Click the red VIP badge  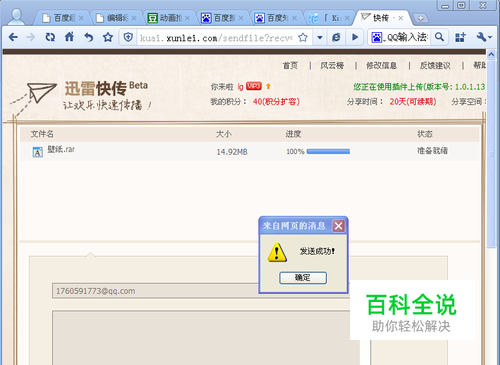coord(254,86)
